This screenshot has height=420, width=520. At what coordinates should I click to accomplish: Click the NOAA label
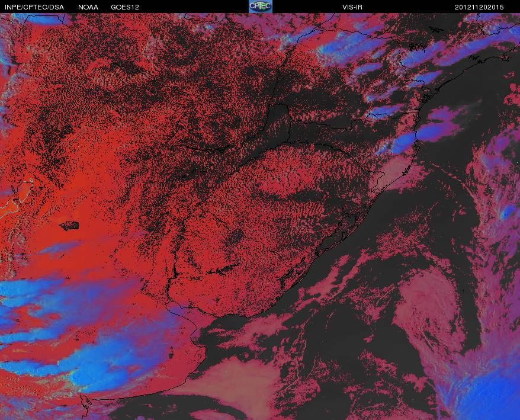coord(88,7)
